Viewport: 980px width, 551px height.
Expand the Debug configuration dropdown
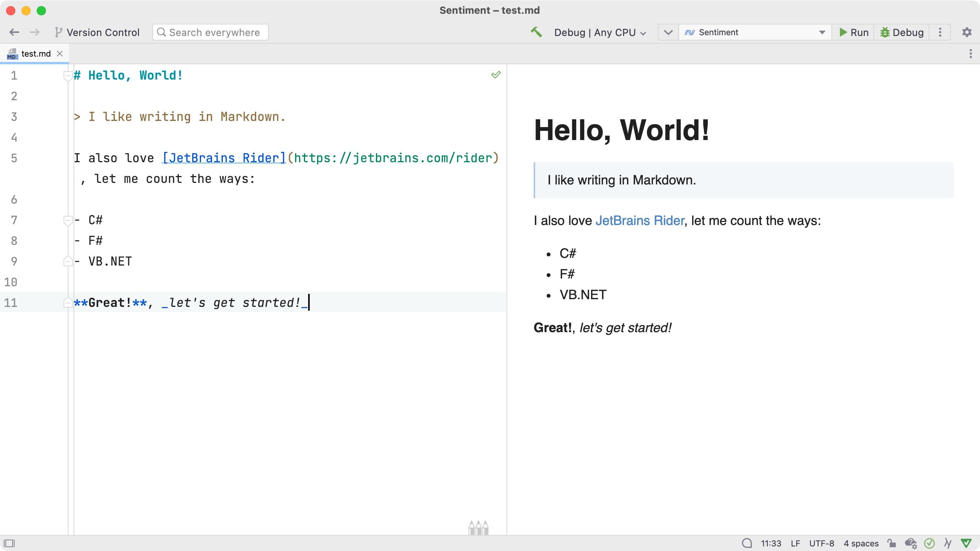point(643,32)
